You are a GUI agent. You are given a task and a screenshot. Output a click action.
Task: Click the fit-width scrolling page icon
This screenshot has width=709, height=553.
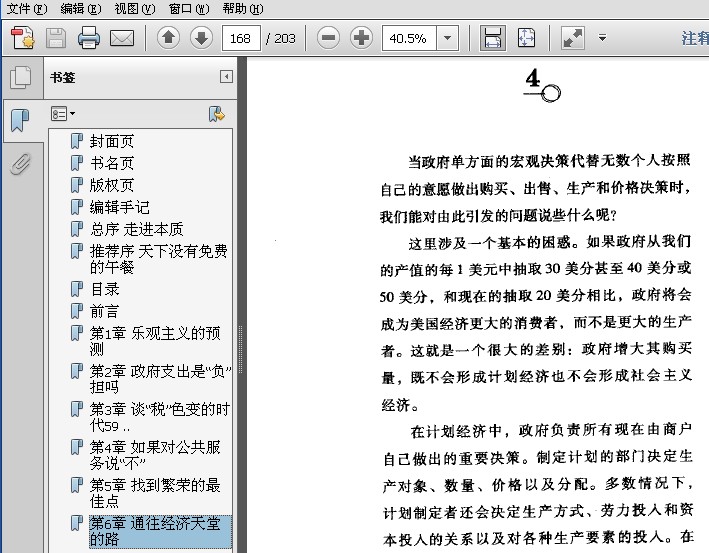(493, 39)
